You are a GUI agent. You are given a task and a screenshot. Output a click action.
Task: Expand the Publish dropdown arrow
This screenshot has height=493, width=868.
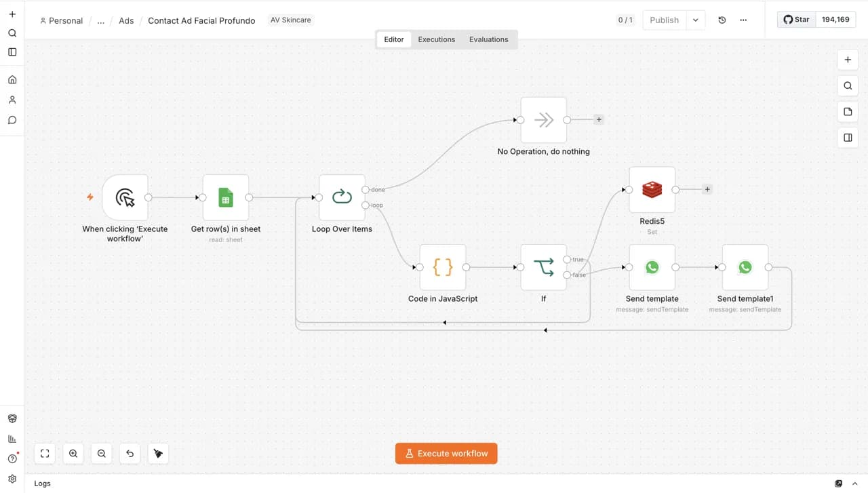696,20
